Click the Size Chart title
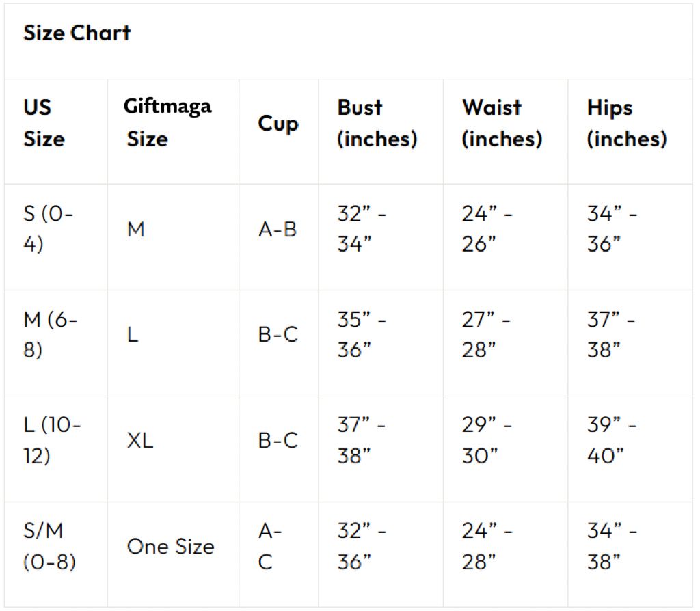Screen dimensions: 700x611 pyautogui.click(x=77, y=33)
